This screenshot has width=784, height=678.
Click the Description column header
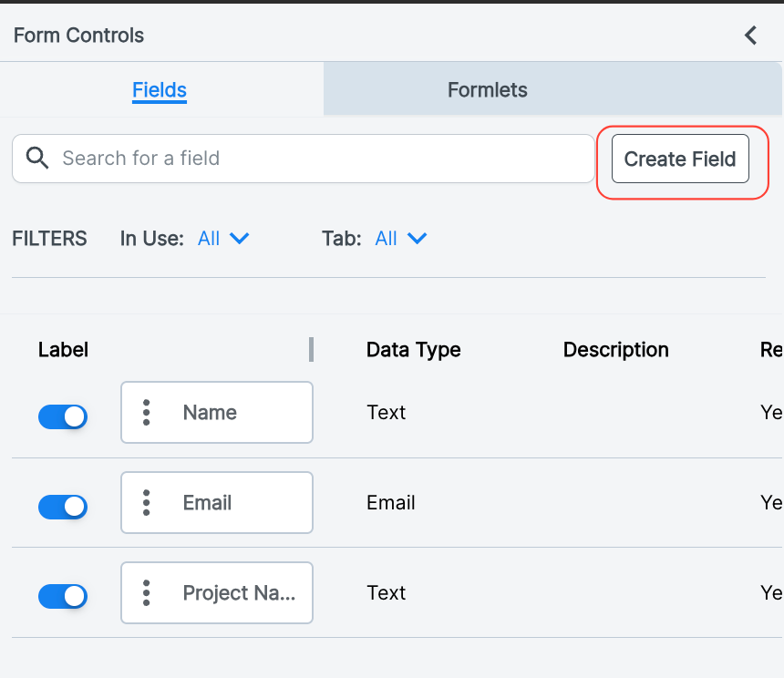coord(616,350)
